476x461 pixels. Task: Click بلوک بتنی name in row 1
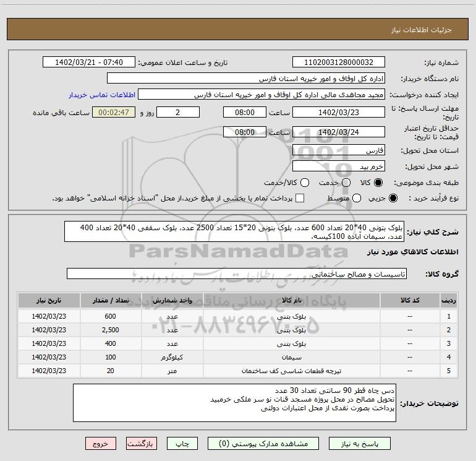291,317
